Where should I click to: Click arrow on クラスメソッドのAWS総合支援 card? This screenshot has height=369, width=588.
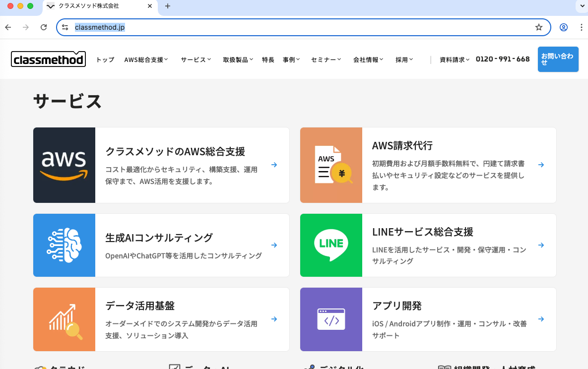click(x=274, y=165)
